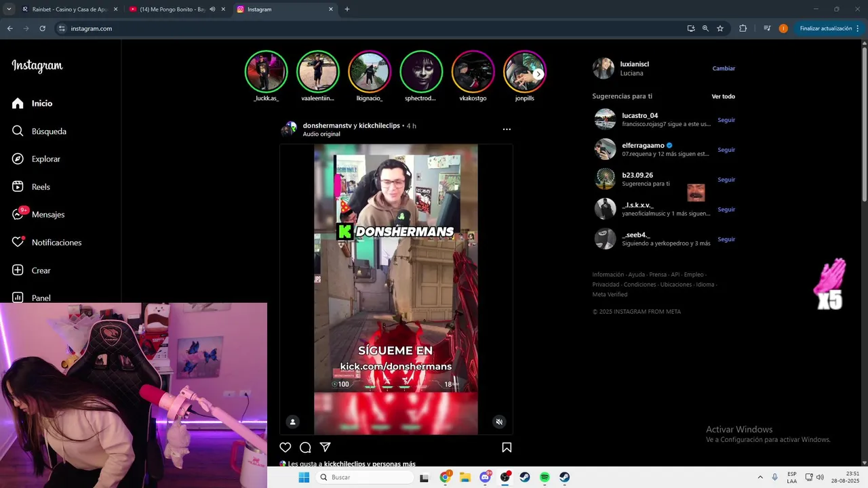Install app icon in address bar
This screenshot has width=868, height=488.
[690, 28]
